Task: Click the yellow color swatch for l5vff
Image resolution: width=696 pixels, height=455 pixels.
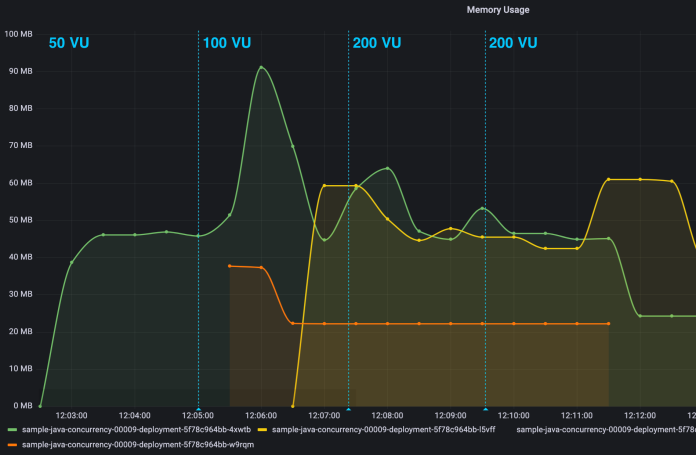Action: [263, 430]
